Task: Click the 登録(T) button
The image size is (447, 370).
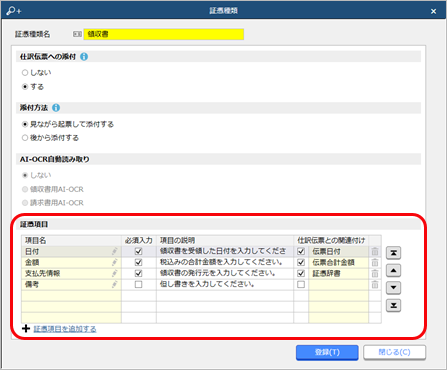Action: coord(327,352)
